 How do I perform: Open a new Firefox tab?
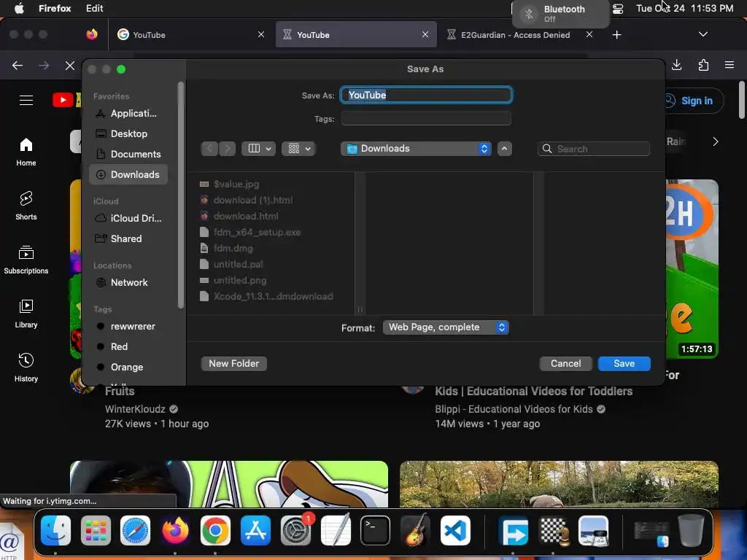tap(616, 35)
